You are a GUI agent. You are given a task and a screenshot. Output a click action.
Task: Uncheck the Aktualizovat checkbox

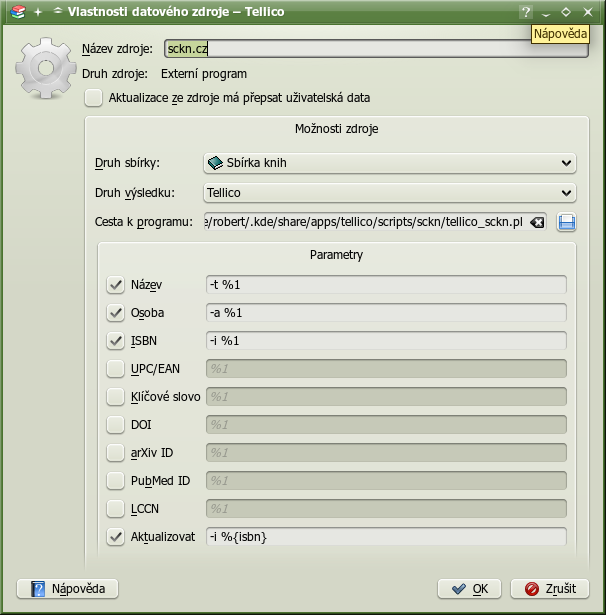click(x=115, y=537)
